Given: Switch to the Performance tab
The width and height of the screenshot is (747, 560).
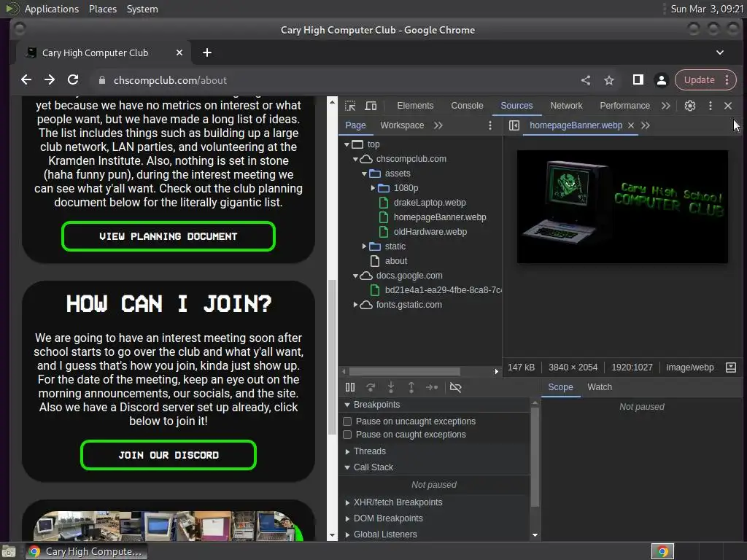Looking at the screenshot, I should [x=624, y=106].
